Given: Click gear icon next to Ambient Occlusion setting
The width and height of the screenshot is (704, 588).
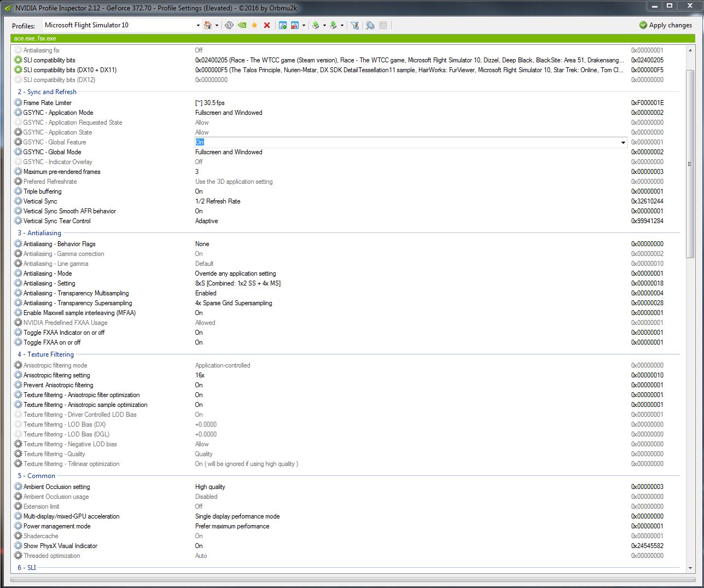Looking at the screenshot, I should [x=18, y=487].
